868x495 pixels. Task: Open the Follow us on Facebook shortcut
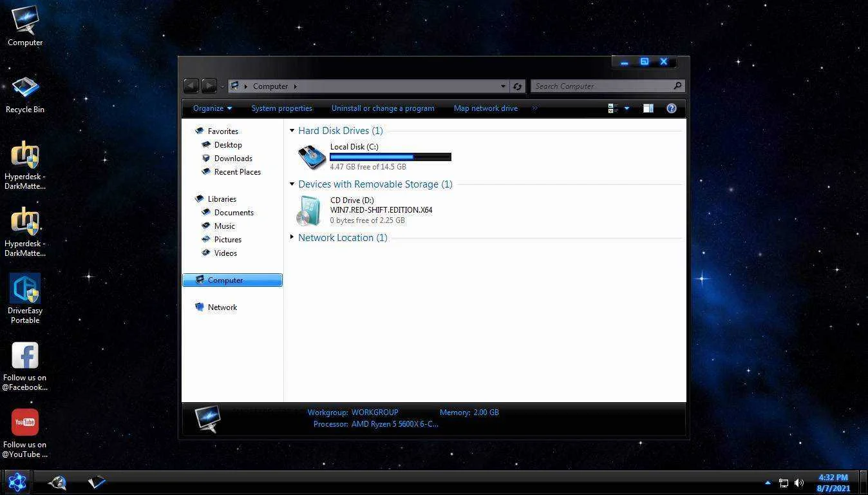[25, 366]
